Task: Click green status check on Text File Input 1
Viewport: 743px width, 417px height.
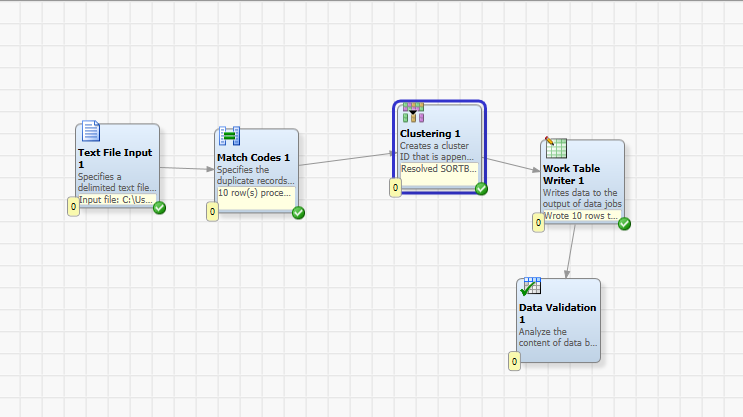Action: coord(159,208)
